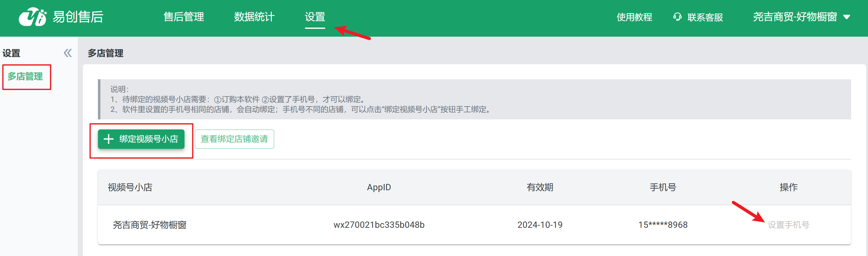Select the 设置 top navigation tab
The width and height of the screenshot is (868, 256).
(315, 17)
